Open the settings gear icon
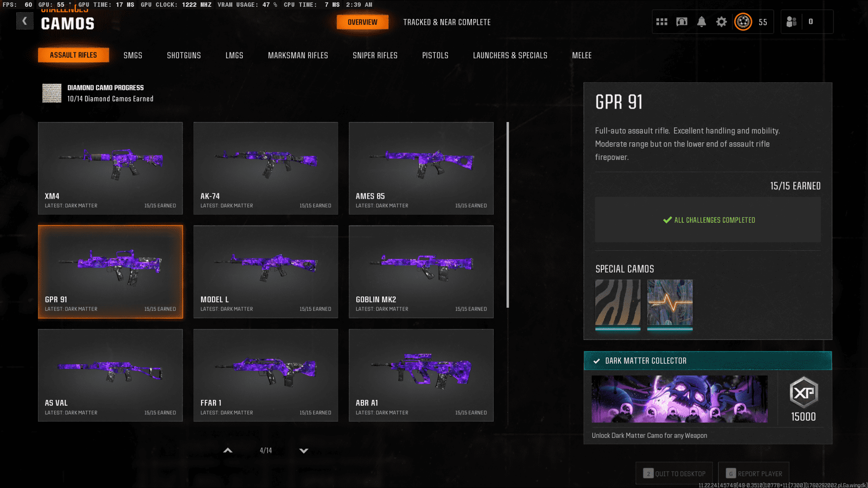 tap(722, 21)
